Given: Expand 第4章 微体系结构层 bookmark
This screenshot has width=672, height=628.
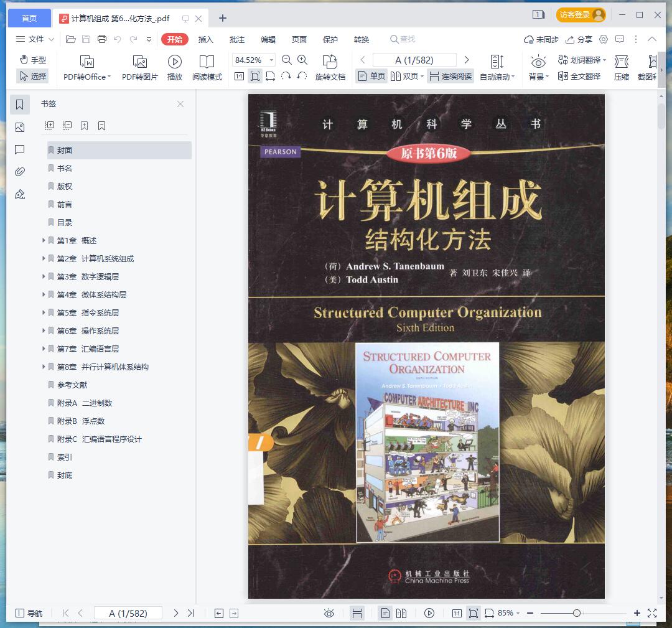Looking at the screenshot, I should [x=44, y=294].
